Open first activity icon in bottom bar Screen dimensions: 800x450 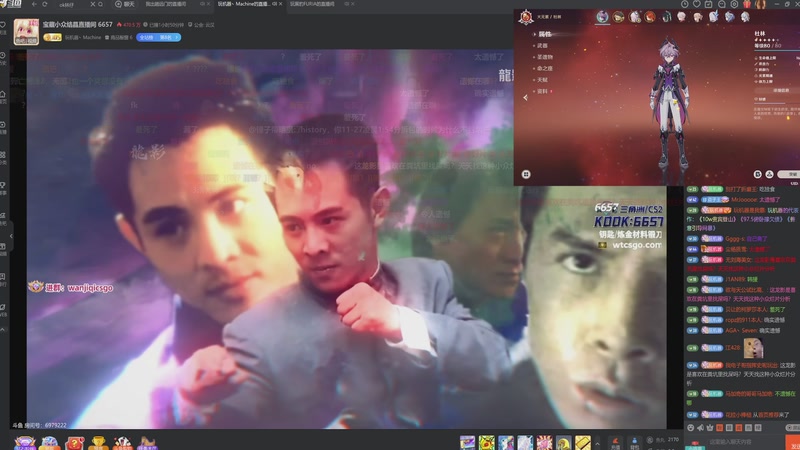pos(24,442)
